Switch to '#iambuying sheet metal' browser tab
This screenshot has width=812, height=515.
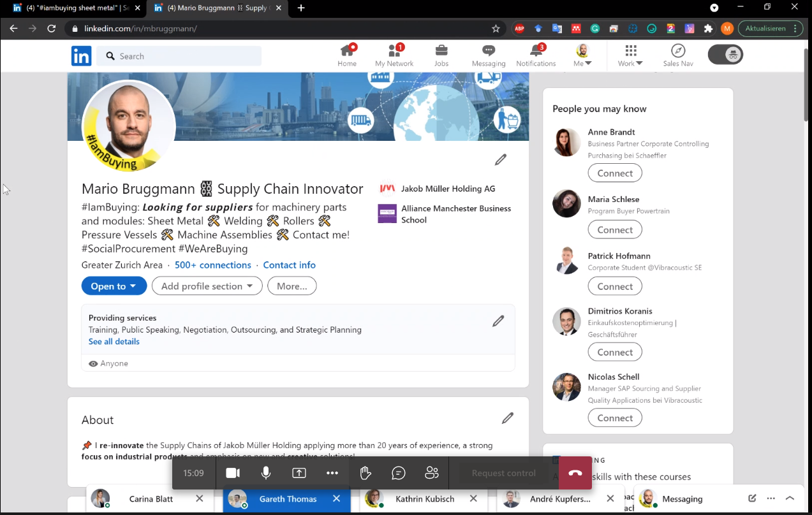tap(77, 8)
